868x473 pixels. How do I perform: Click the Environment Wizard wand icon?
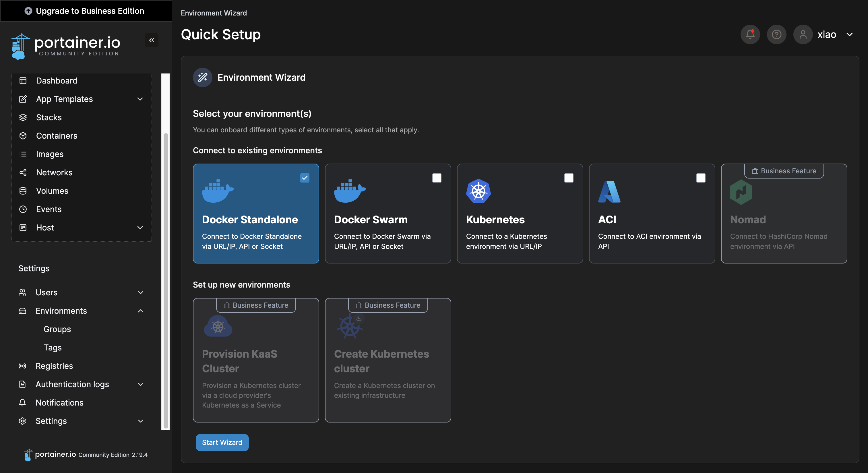[x=203, y=77]
